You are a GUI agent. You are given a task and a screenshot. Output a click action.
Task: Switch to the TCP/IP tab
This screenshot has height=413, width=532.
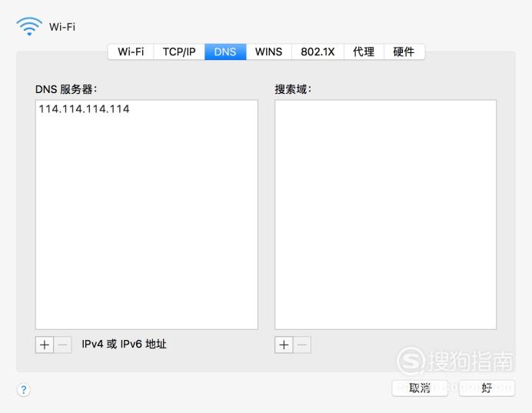coord(179,52)
